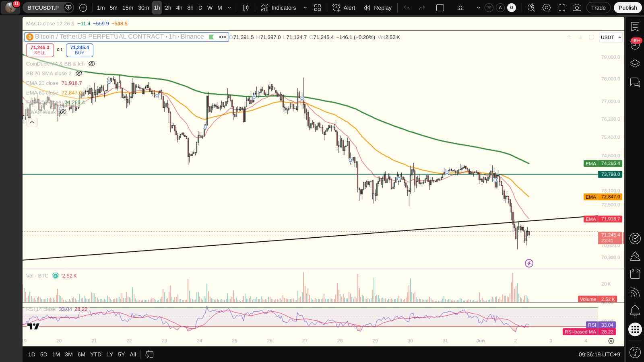
Task: Open alerts panel with 99+ badge
Action: (635, 45)
